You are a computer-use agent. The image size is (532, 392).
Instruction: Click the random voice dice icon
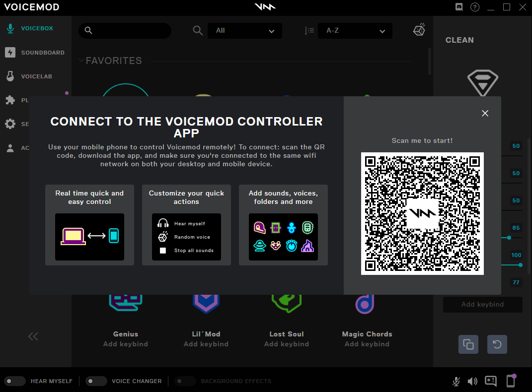419,30
